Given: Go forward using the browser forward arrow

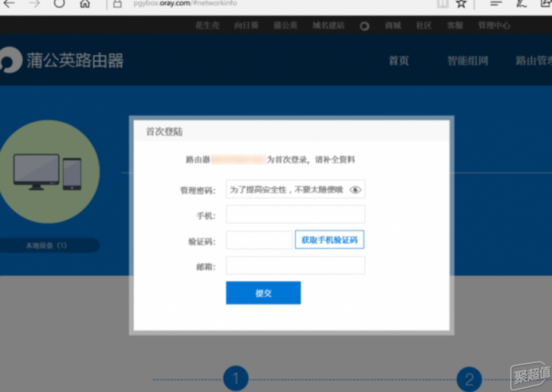Looking at the screenshot, I should click(34, 4).
